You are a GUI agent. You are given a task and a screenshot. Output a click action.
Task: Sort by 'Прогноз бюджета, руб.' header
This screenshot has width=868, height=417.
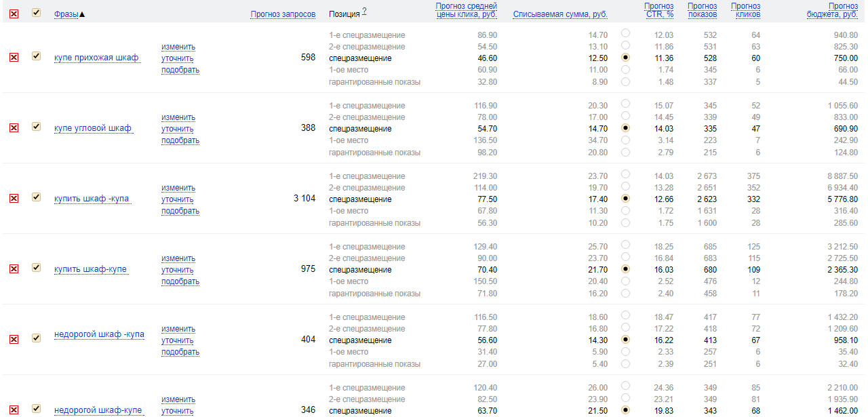point(832,10)
